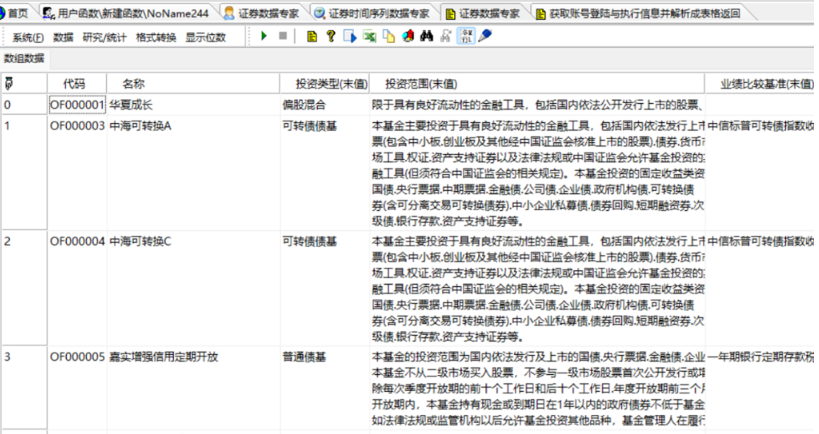Open the 格式转换 menu
Viewport: 819px width, 434px height.
click(x=156, y=37)
